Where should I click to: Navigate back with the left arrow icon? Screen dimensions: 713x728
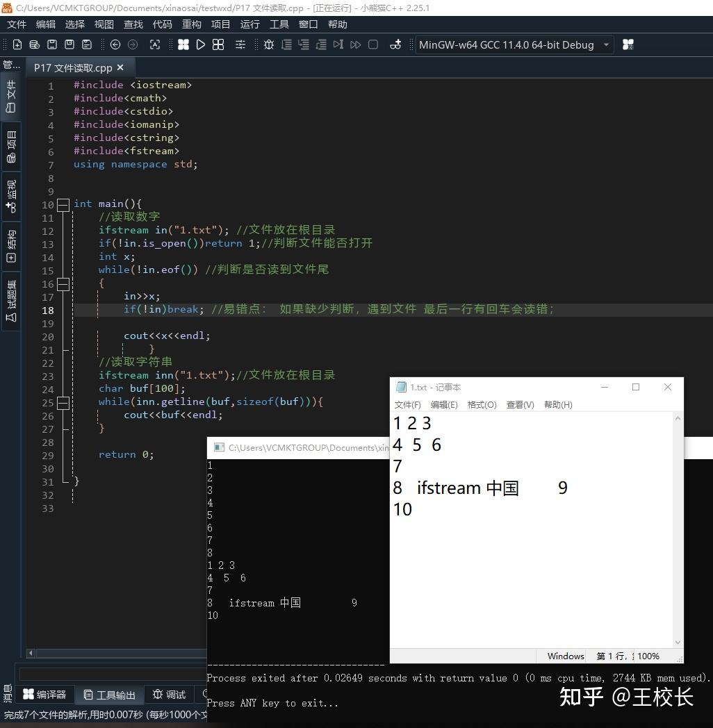click(115, 44)
